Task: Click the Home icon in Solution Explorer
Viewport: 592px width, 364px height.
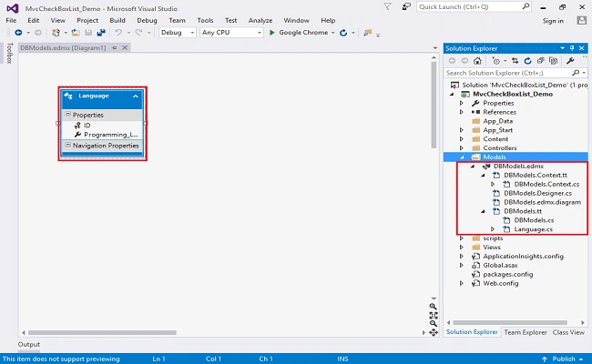Action: pos(477,61)
